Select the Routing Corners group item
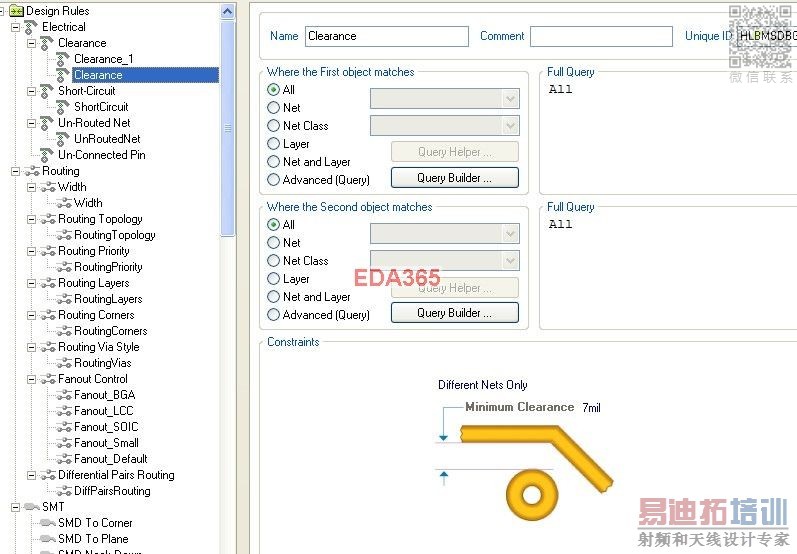 (96, 315)
